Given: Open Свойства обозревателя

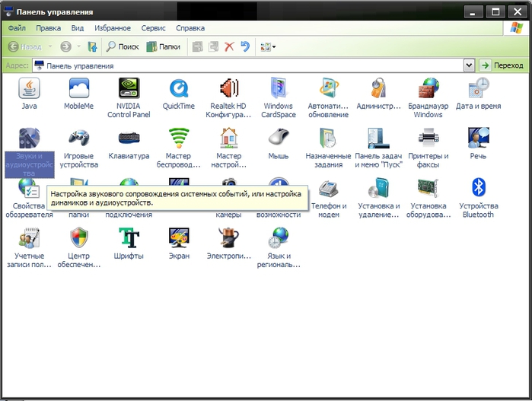Looking at the screenshot, I should tap(29, 198).
